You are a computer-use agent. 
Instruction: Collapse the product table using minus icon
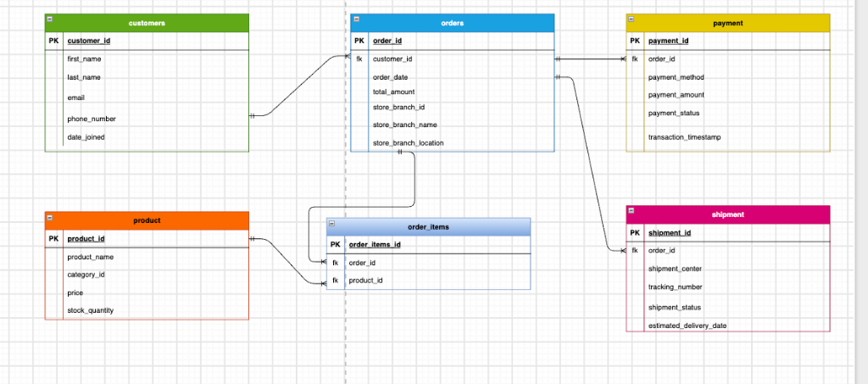(x=50, y=218)
